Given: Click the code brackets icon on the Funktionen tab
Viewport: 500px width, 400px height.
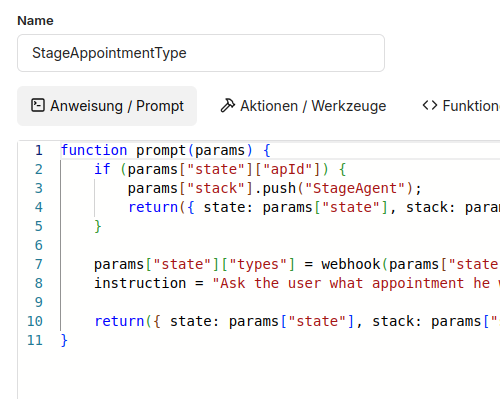Looking at the screenshot, I should click(x=430, y=105).
